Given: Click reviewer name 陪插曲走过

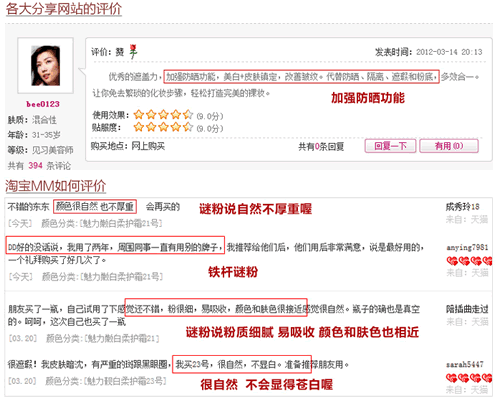Looking at the screenshot, I should click(x=467, y=309).
